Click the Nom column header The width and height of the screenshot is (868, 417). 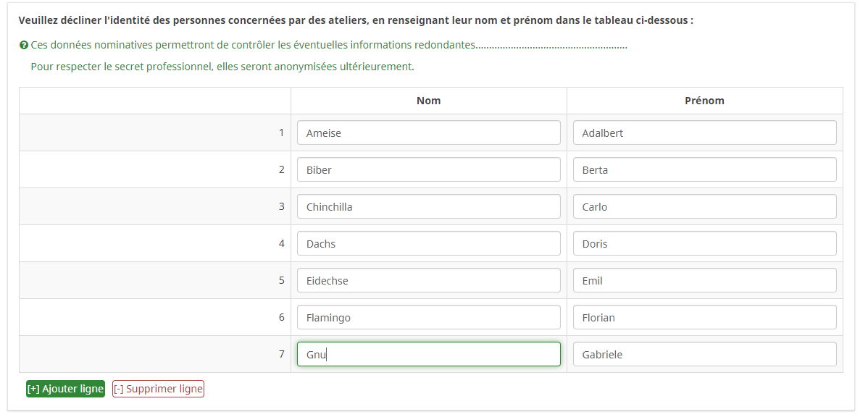pyautogui.click(x=428, y=101)
